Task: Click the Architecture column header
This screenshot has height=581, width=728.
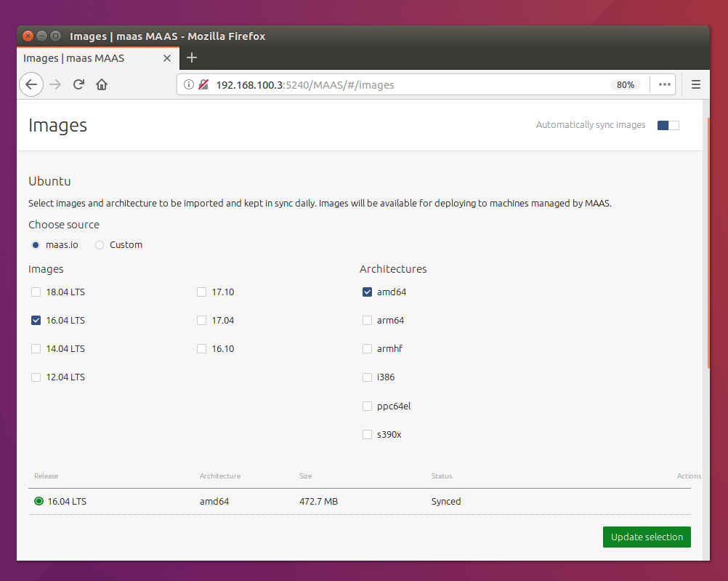Action: point(220,476)
